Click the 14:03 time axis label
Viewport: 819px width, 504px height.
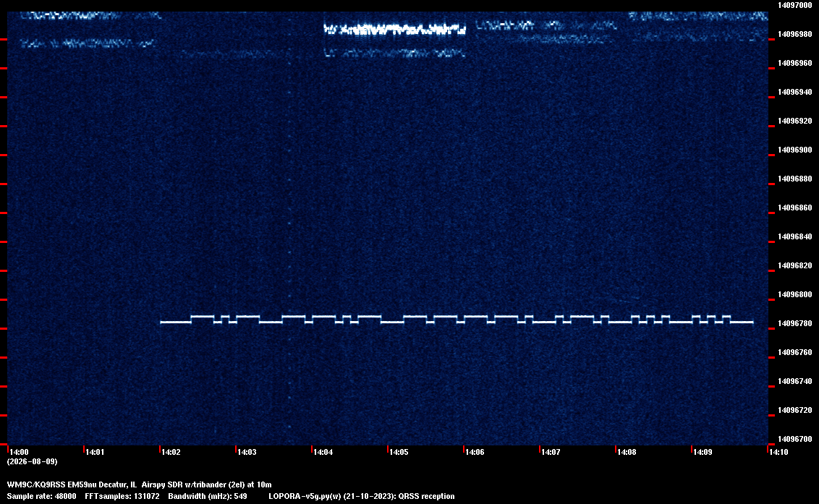247,452
